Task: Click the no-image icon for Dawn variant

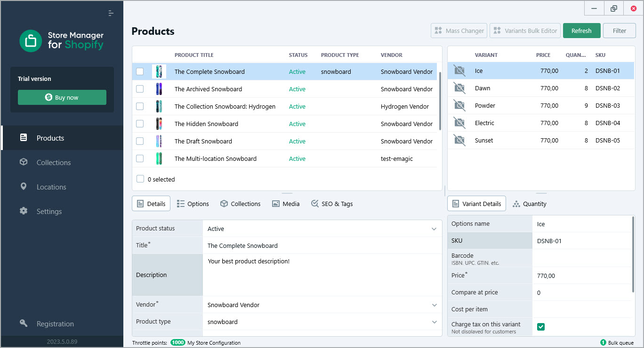Action: (x=459, y=88)
